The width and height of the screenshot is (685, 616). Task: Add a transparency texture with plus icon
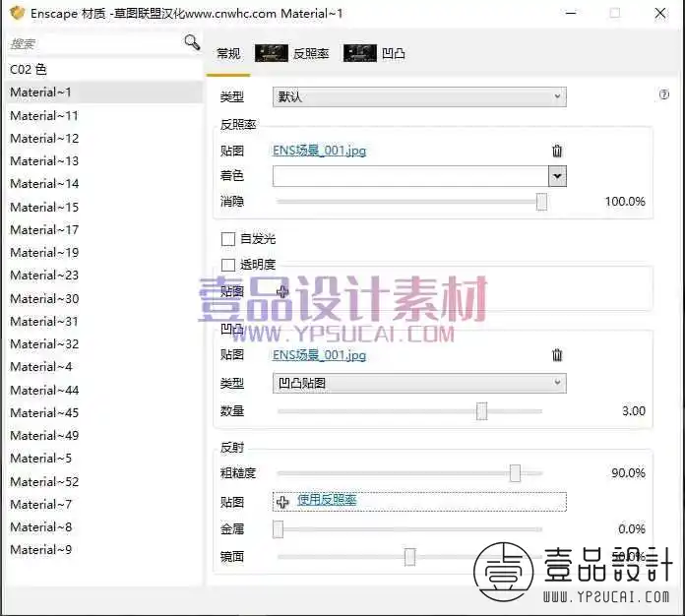click(x=282, y=291)
